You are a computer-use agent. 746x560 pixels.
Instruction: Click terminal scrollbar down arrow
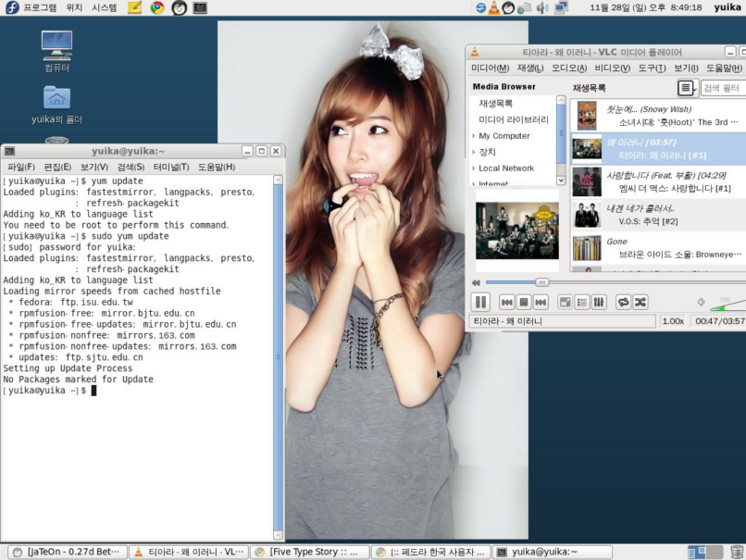(x=279, y=535)
